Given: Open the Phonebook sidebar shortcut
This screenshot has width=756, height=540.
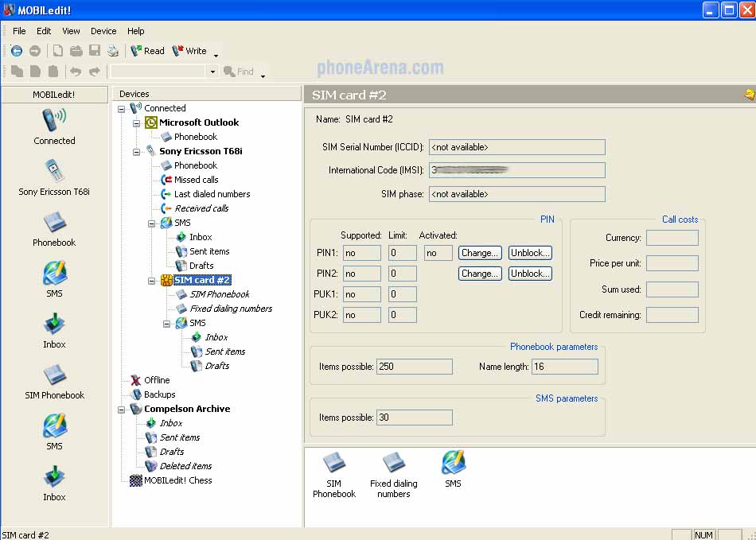Looking at the screenshot, I should tap(54, 228).
